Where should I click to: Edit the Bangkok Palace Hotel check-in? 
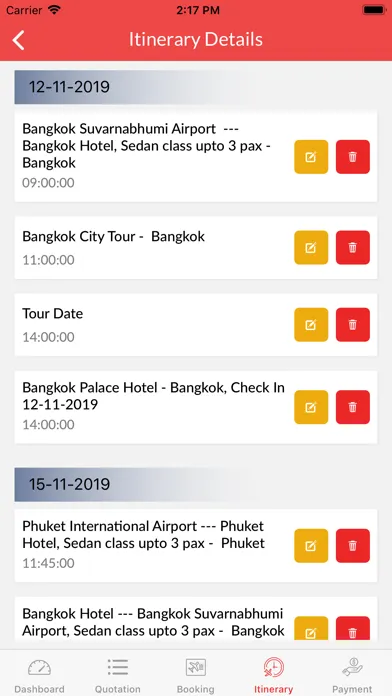pyautogui.click(x=311, y=407)
